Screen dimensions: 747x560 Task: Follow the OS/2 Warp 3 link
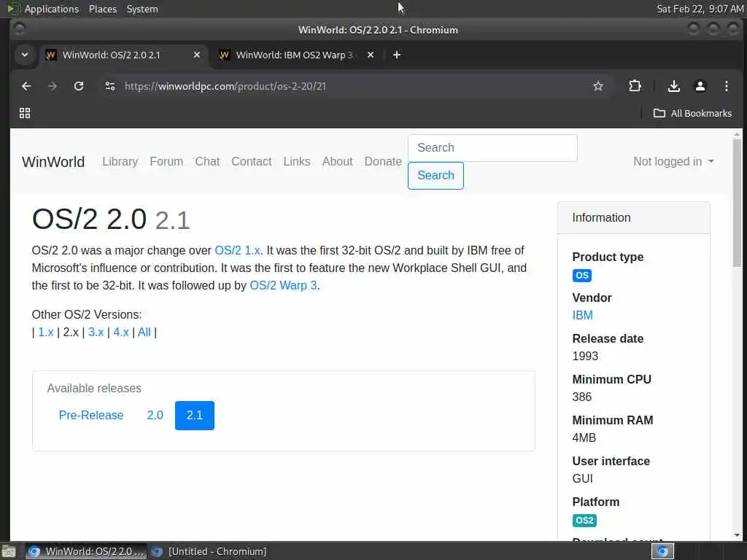pos(283,285)
